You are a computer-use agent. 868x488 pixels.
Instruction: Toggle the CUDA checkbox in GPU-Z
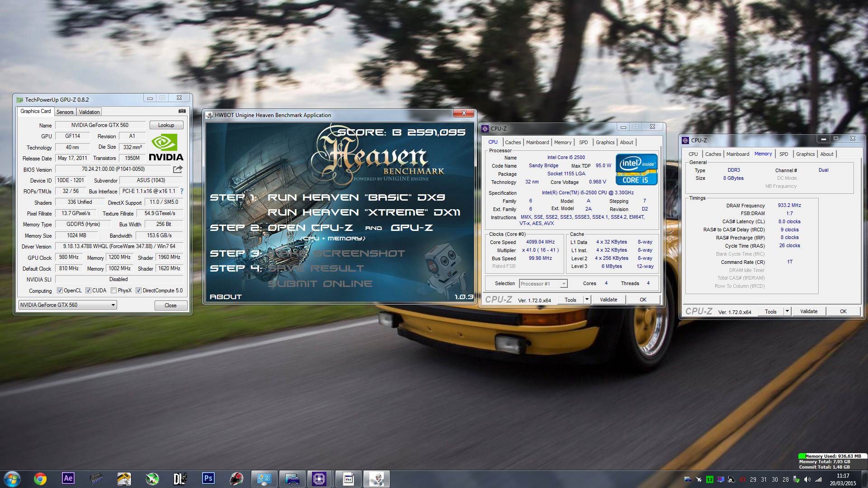(88, 291)
